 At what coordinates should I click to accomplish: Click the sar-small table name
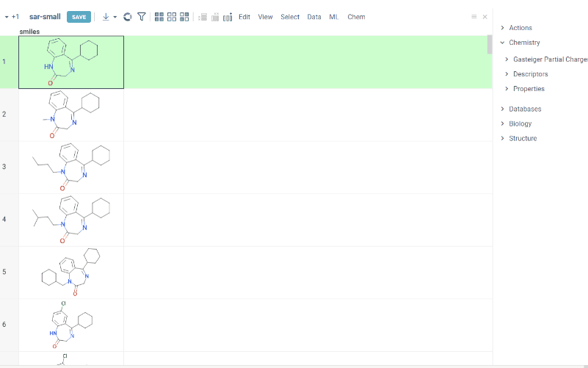pyautogui.click(x=45, y=17)
